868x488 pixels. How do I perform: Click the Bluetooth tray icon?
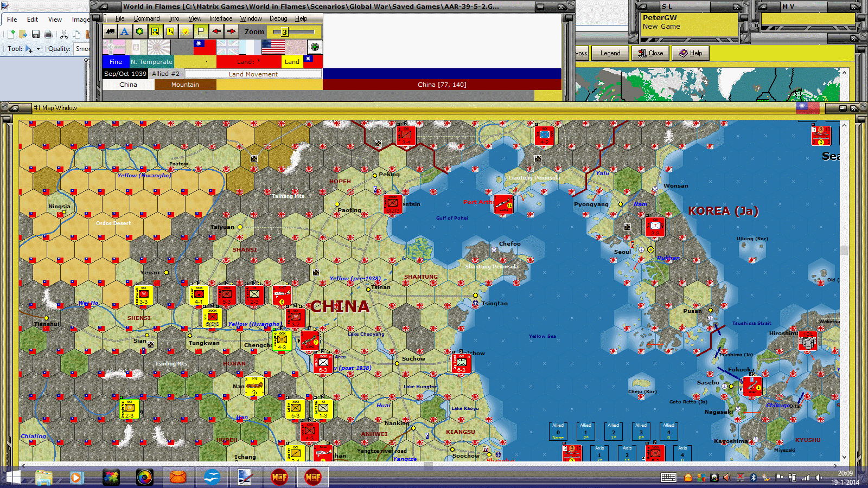click(x=753, y=478)
